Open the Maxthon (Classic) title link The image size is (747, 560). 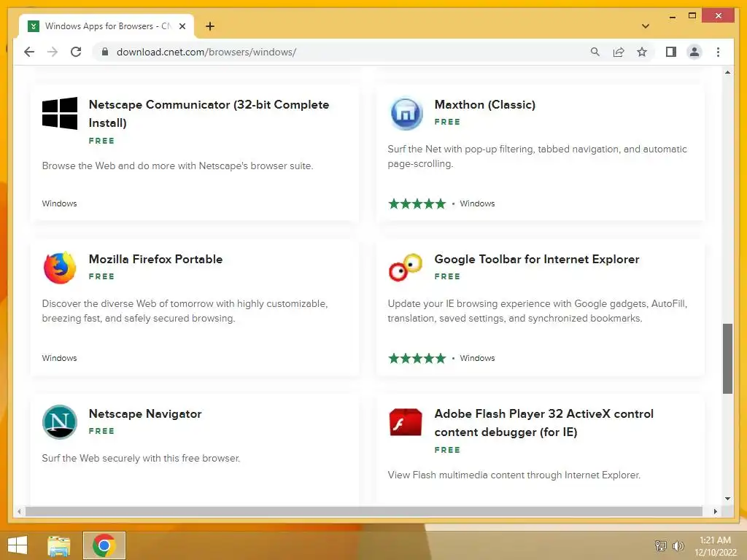485,105
